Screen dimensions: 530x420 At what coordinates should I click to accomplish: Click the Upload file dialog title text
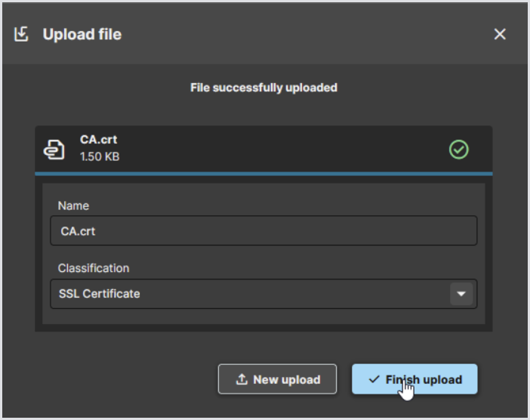(82, 34)
